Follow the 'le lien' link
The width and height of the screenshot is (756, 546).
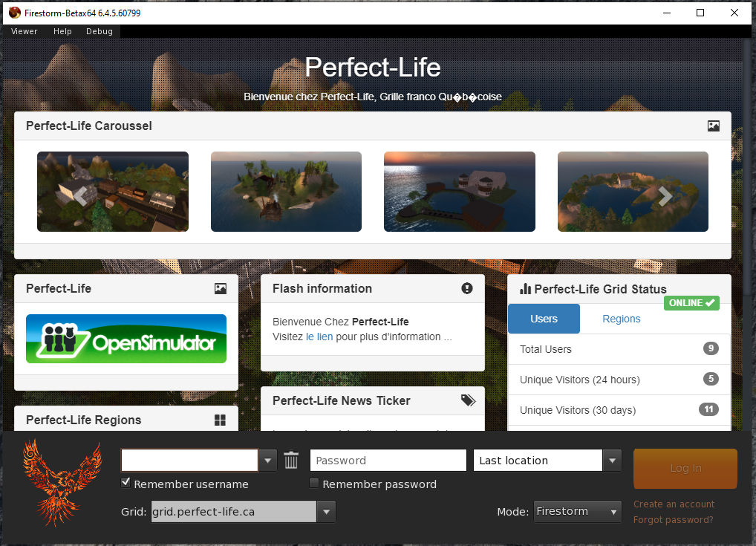[319, 337]
